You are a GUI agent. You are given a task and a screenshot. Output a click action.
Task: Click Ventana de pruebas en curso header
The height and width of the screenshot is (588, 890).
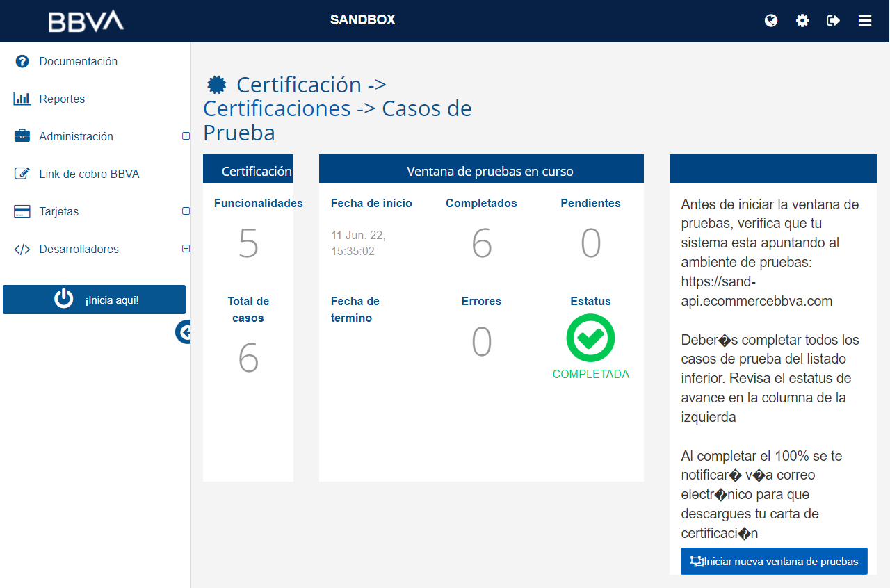[x=481, y=169]
